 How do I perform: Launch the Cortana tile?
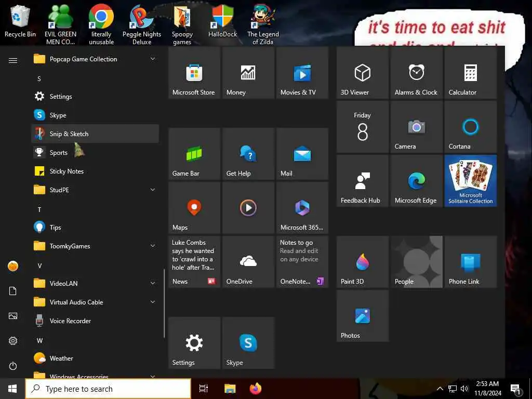click(x=471, y=127)
